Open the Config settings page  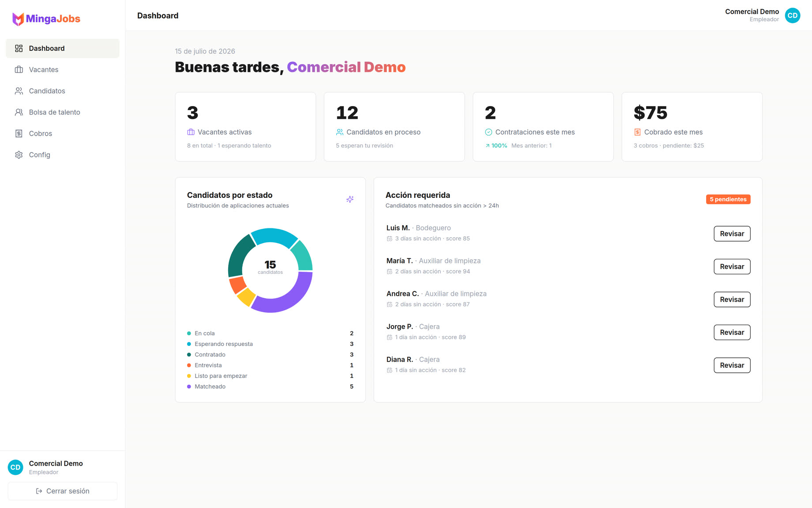coord(63,155)
